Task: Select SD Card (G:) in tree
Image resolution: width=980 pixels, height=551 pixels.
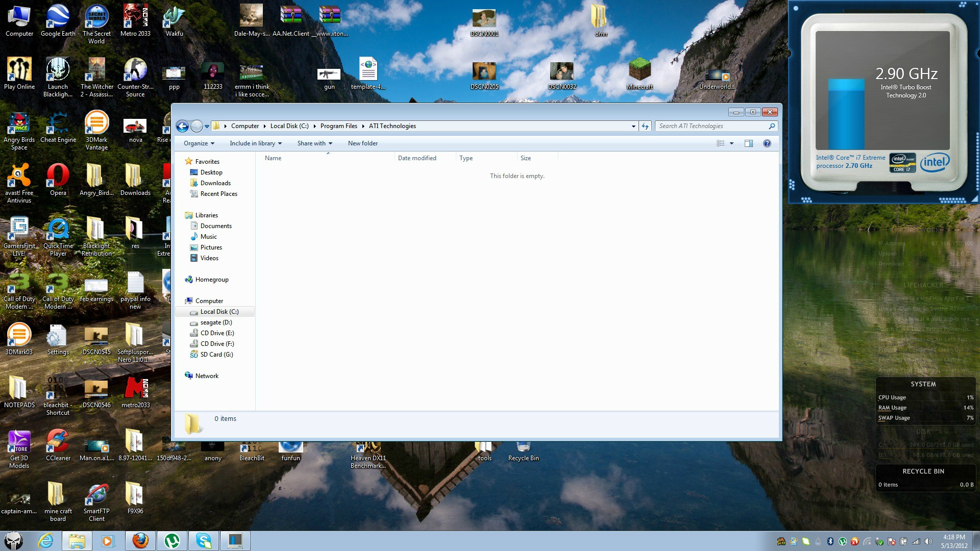Action: click(216, 355)
